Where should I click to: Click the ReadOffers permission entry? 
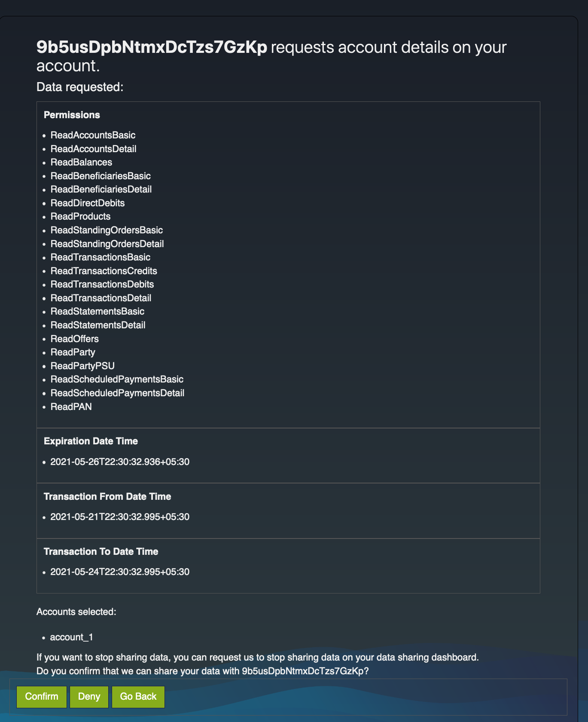tap(74, 339)
